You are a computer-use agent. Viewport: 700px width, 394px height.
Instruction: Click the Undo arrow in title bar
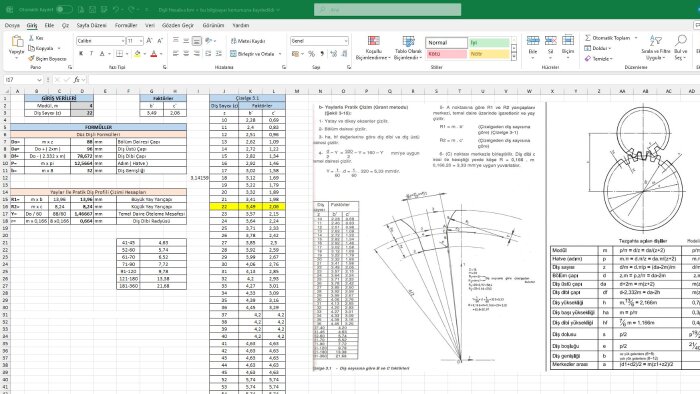(x=116, y=9)
